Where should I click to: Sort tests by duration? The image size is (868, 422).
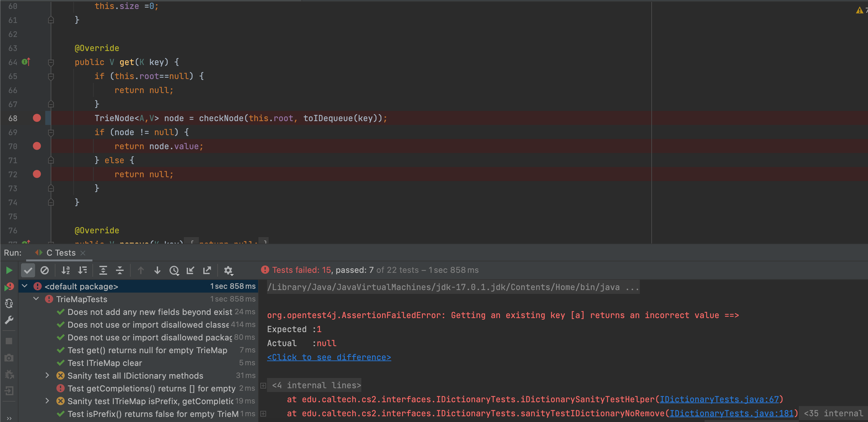(83, 270)
